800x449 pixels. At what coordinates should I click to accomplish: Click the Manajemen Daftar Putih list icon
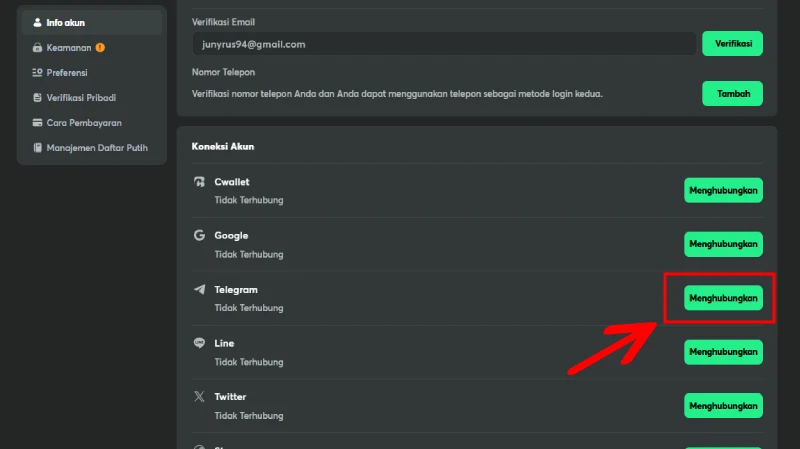pyautogui.click(x=37, y=147)
